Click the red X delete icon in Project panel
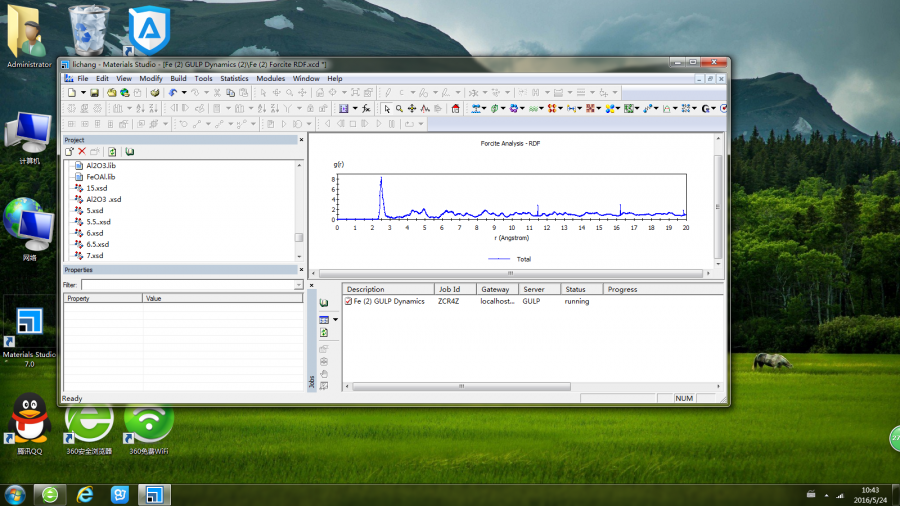 (82, 151)
